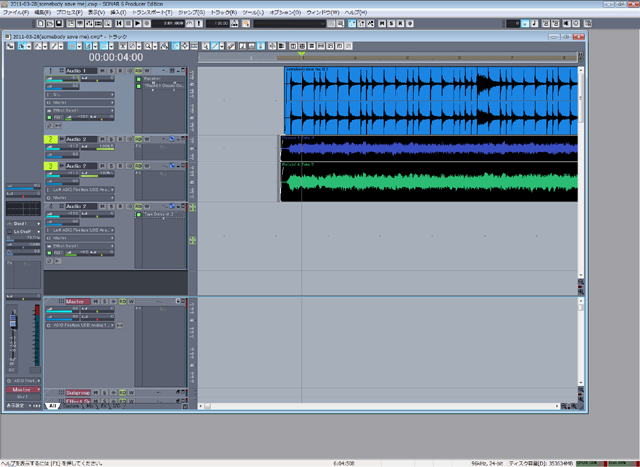Screen dimensions: 640x467
Task: Click the EQ plot display in the inspector
Action: (23, 209)
